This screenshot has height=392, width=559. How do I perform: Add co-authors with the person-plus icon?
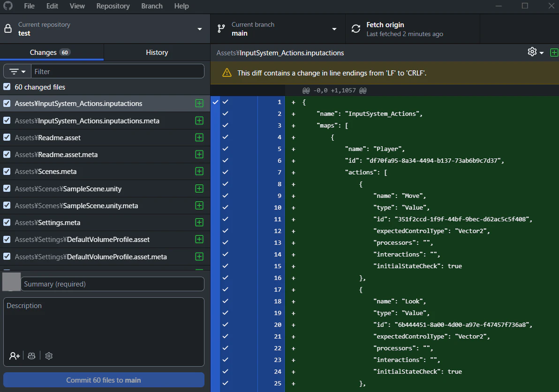pos(15,355)
